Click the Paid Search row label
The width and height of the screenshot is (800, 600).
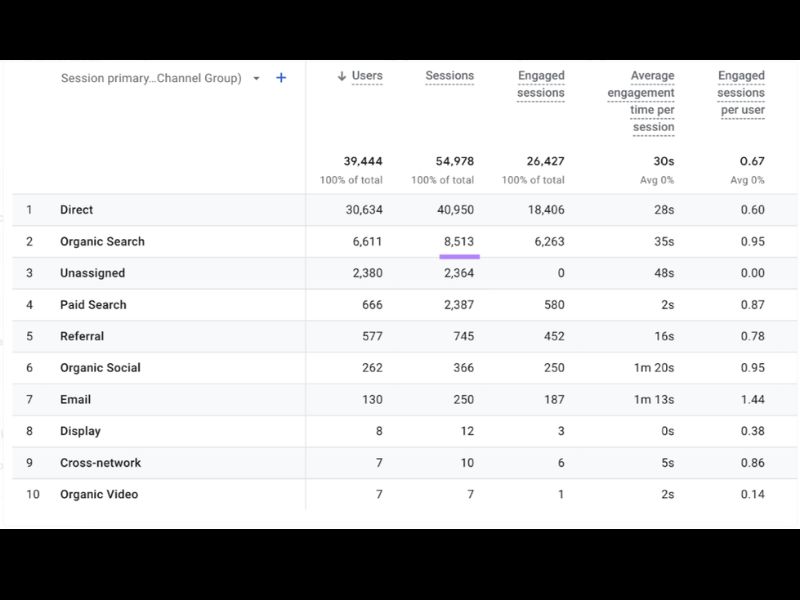click(x=93, y=305)
